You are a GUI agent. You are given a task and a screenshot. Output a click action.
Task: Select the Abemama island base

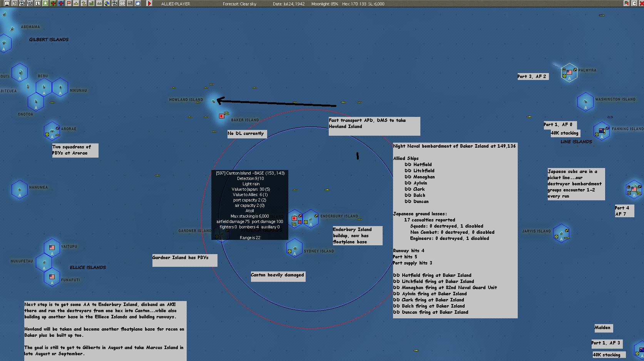pos(12,28)
